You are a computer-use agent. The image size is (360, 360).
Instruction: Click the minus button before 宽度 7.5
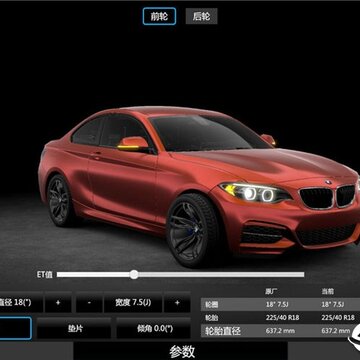click(x=89, y=303)
